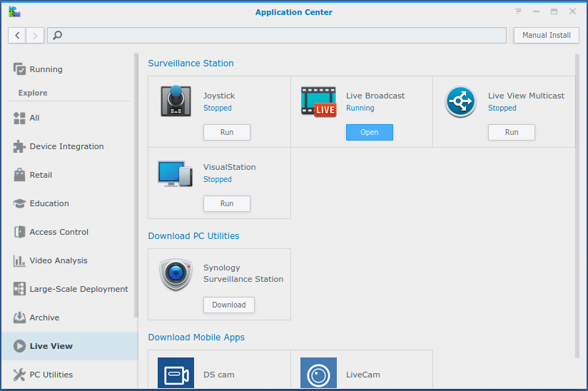Select the Device Integration category
This screenshot has width=588, height=391.
[x=70, y=146]
